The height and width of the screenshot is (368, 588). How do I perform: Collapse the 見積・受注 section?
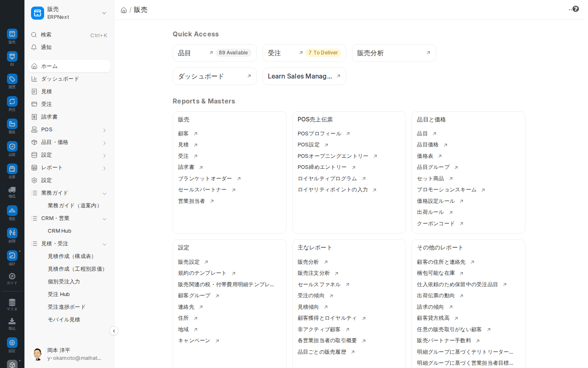pos(105,244)
